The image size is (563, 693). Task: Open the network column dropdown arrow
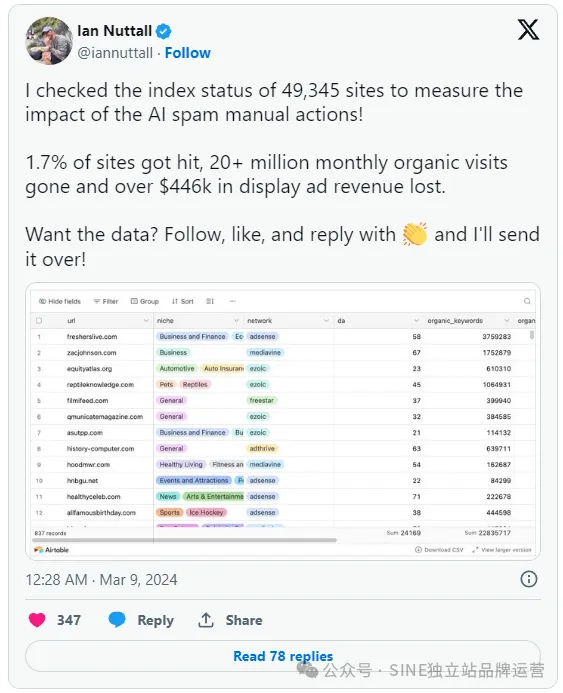326,320
